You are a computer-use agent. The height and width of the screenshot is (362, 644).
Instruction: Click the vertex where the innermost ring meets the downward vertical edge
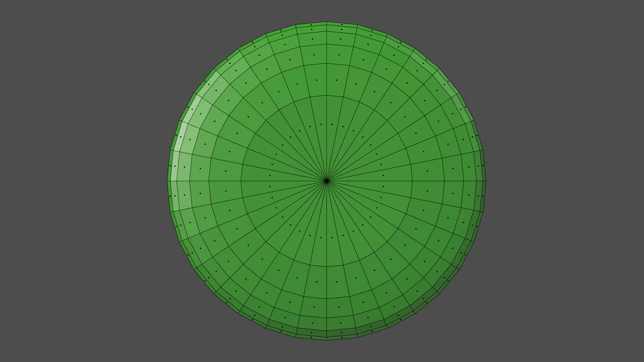pyautogui.click(x=326, y=267)
